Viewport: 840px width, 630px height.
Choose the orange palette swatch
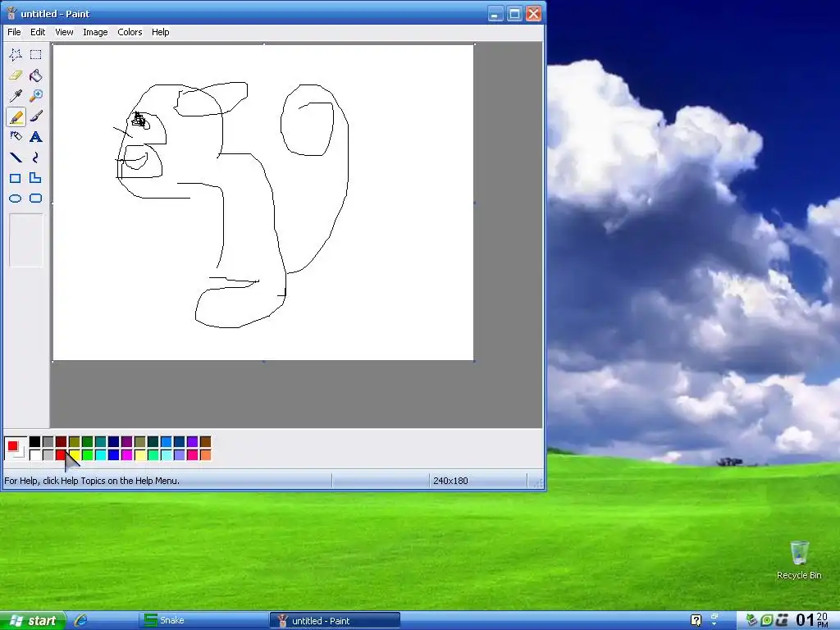[206, 454]
